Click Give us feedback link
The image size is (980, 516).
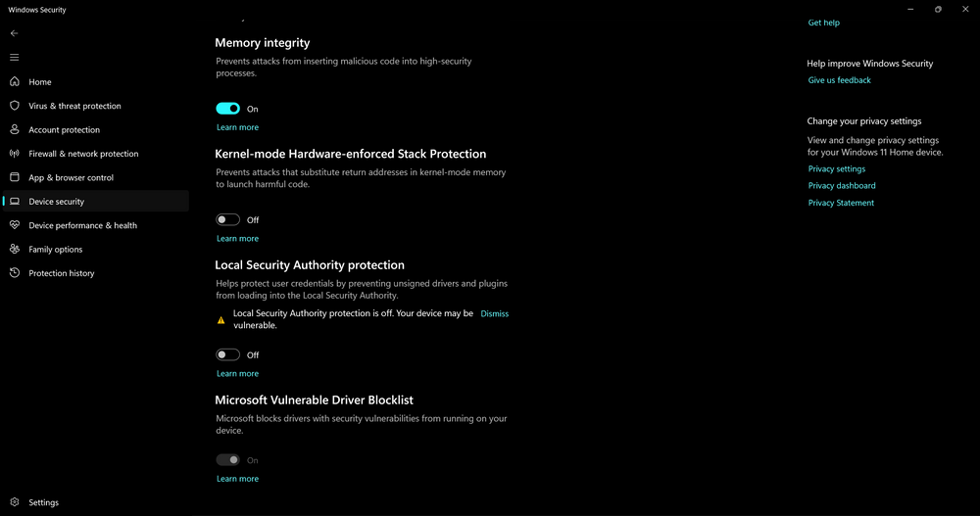pos(839,80)
